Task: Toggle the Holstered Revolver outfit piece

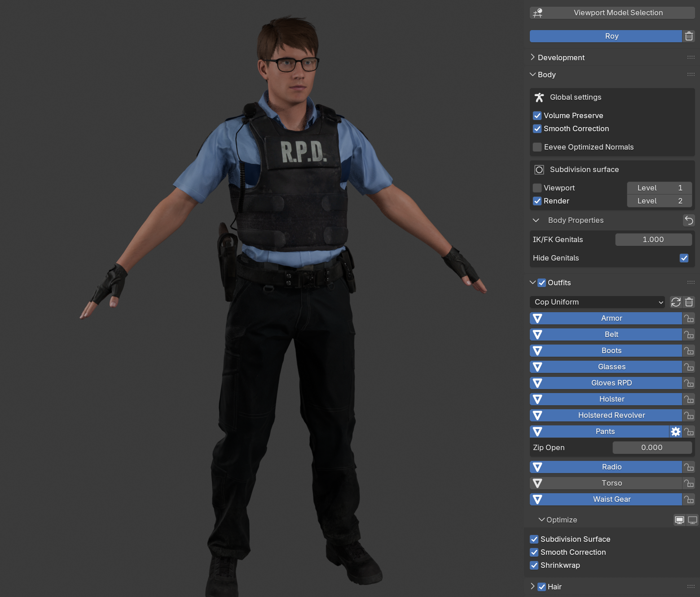Action: (606, 415)
